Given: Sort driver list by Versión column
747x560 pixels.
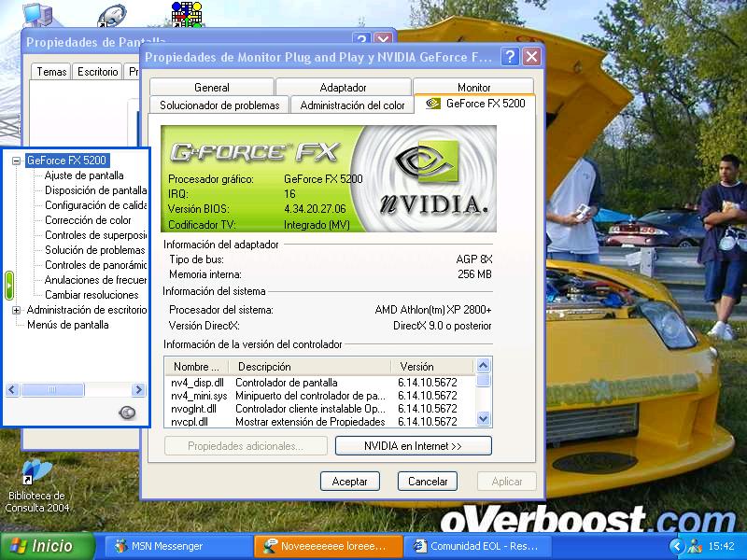Looking at the screenshot, I should [432, 367].
